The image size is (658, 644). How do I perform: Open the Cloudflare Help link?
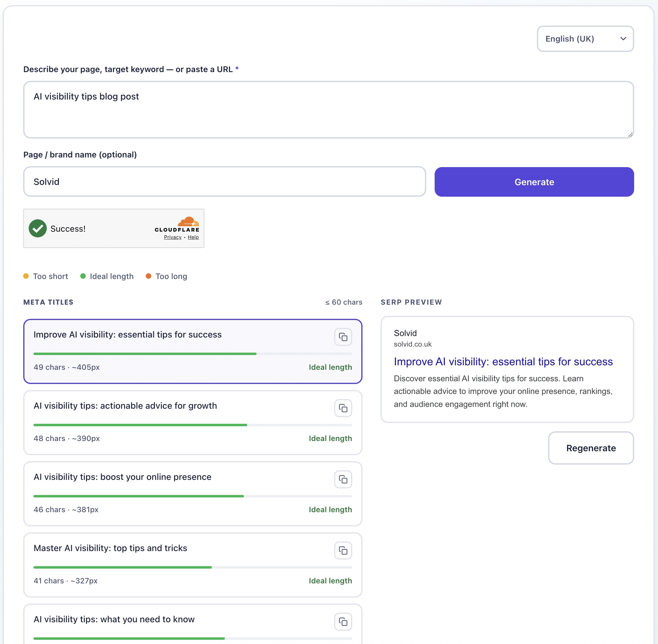click(193, 237)
